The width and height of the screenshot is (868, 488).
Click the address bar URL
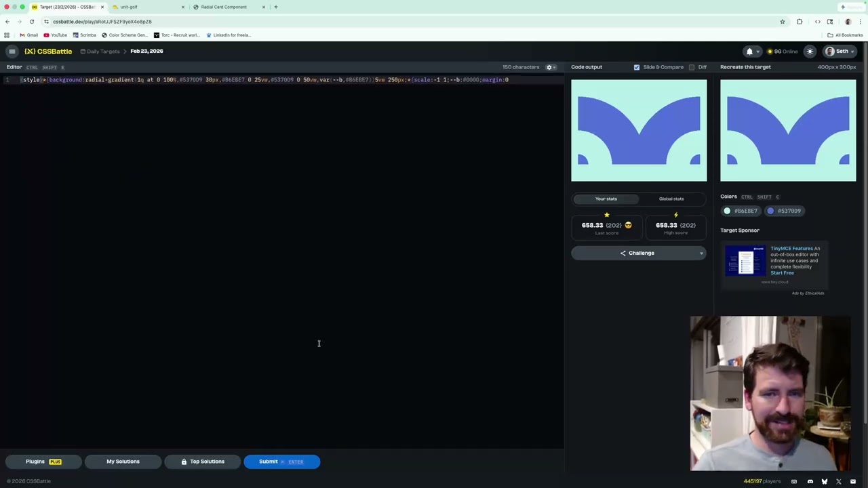tap(102, 22)
